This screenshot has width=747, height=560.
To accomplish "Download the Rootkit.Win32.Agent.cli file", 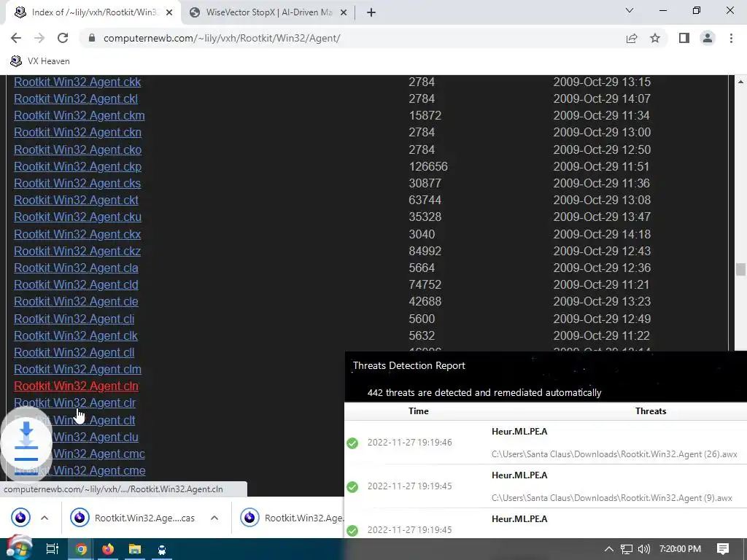I will pyautogui.click(x=74, y=319).
